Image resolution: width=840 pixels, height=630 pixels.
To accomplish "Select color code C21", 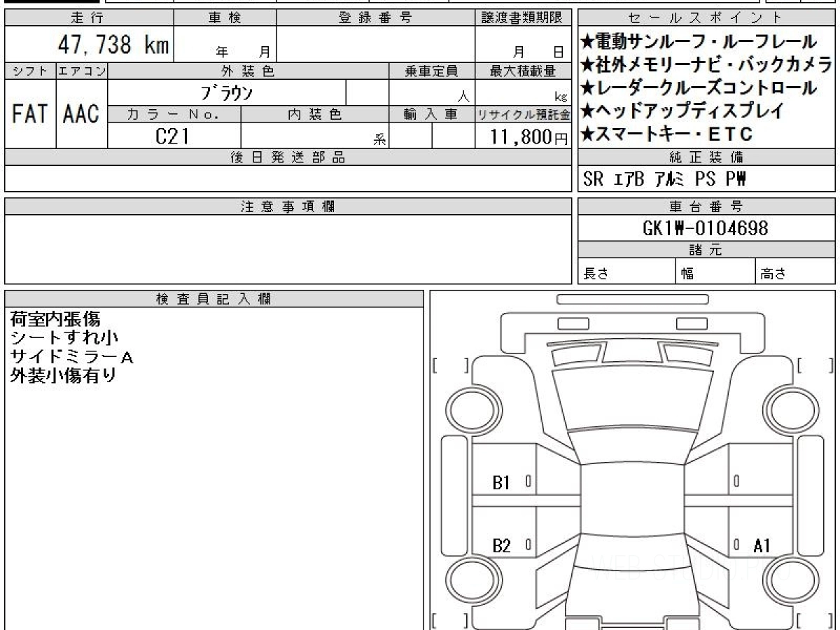I will (x=172, y=136).
